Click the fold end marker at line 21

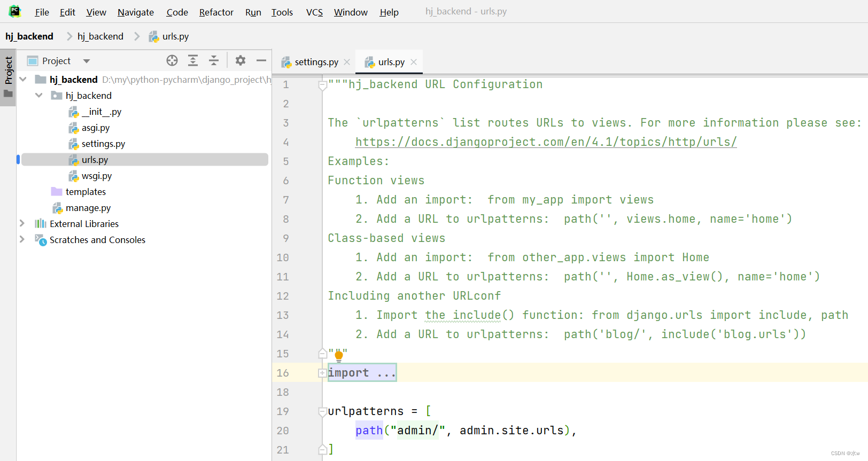click(322, 449)
